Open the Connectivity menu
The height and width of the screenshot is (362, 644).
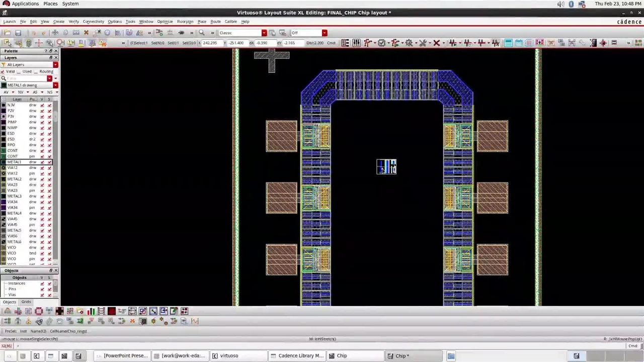pos(93,22)
